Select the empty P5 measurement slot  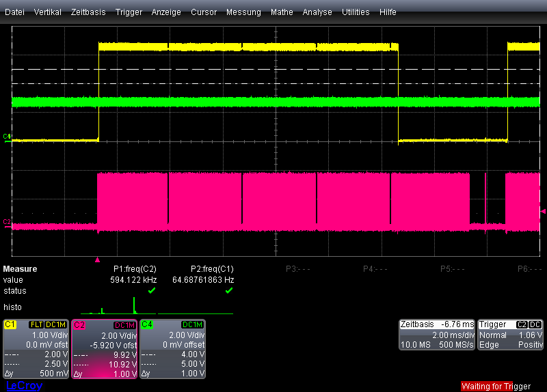coord(452,269)
